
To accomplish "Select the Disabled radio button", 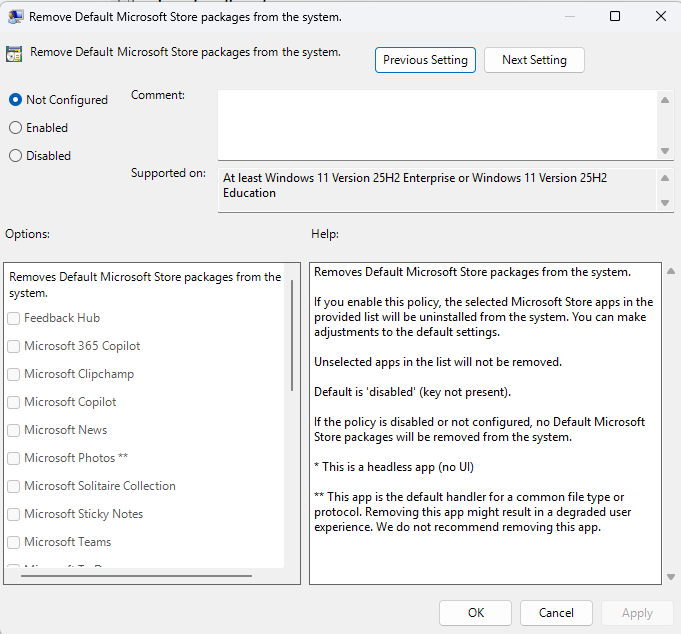I will click(x=15, y=156).
